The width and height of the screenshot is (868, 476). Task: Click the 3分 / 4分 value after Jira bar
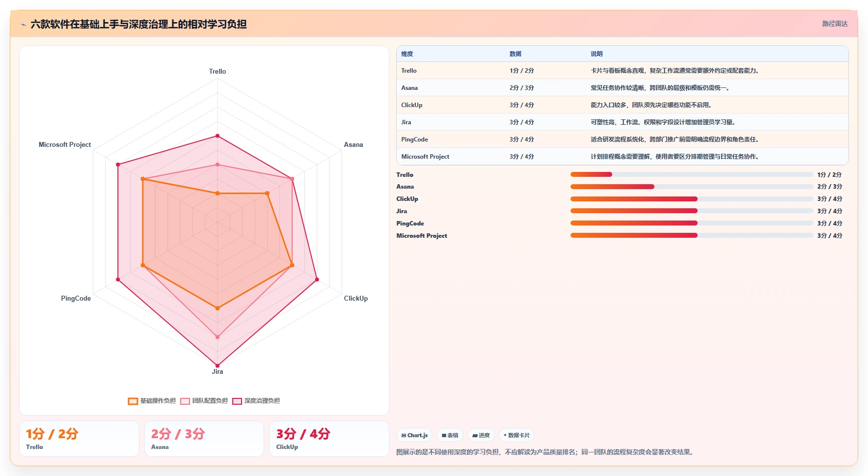[830, 211]
